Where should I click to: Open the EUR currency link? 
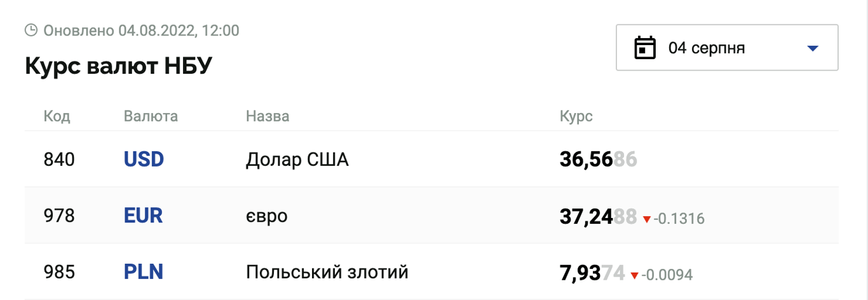(143, 216)
